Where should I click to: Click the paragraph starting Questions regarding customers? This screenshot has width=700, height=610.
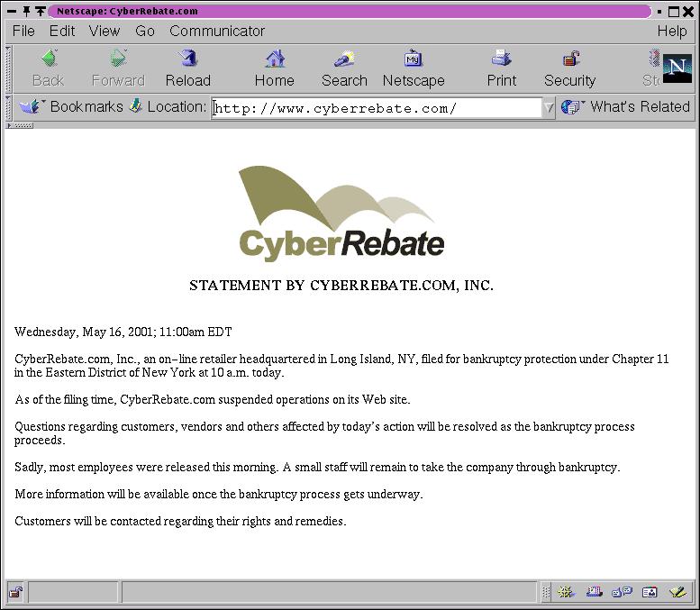(x=324, y=433)
